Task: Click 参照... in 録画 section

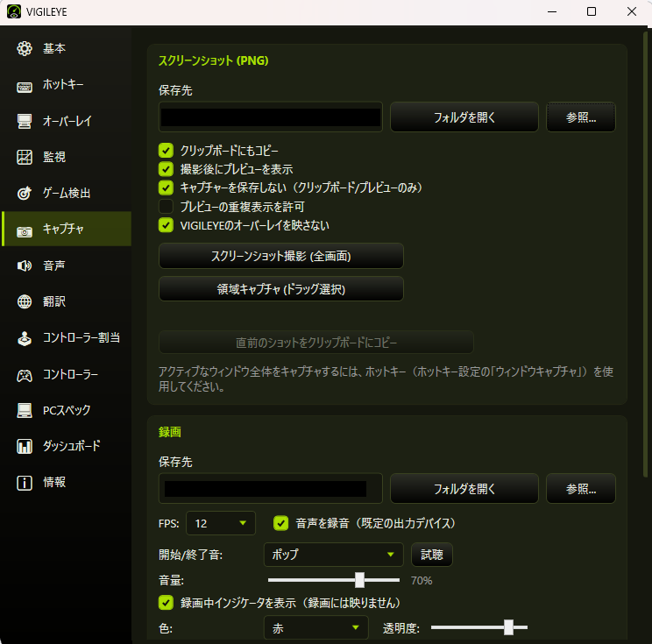Action: point(580,489)
